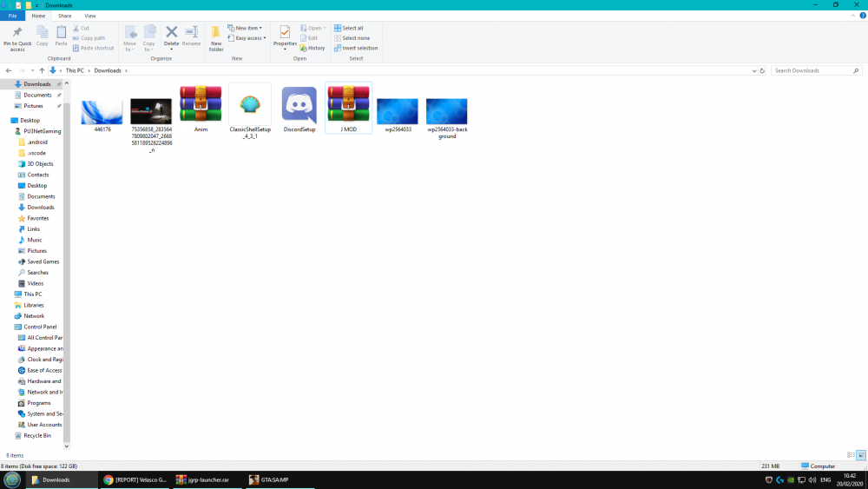Open file Properties

point(285,37)
